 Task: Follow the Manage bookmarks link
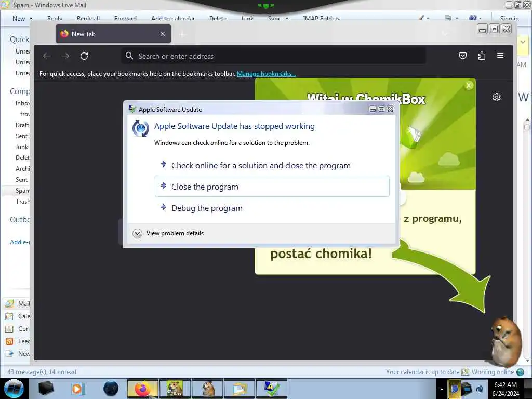(267, 74)
